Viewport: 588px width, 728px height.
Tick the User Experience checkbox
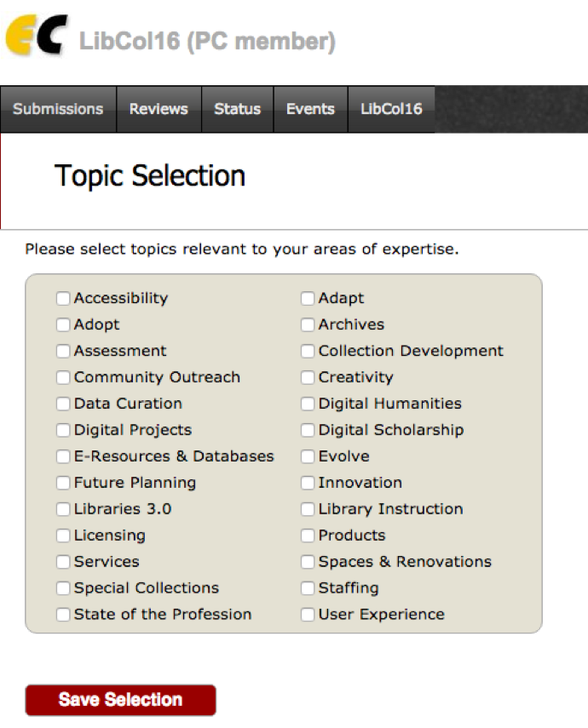(308, 615)
